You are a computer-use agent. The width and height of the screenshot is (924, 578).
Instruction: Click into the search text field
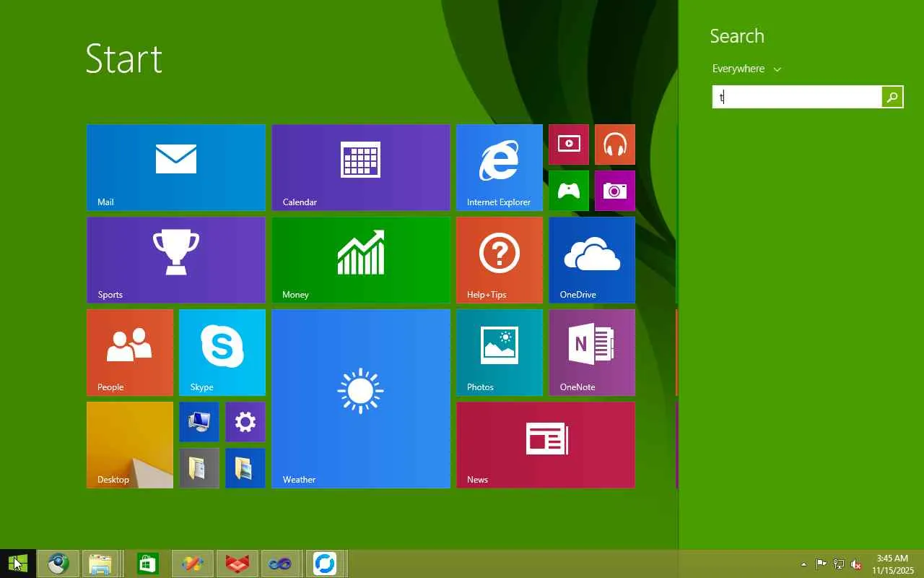(x=797, y=97)
